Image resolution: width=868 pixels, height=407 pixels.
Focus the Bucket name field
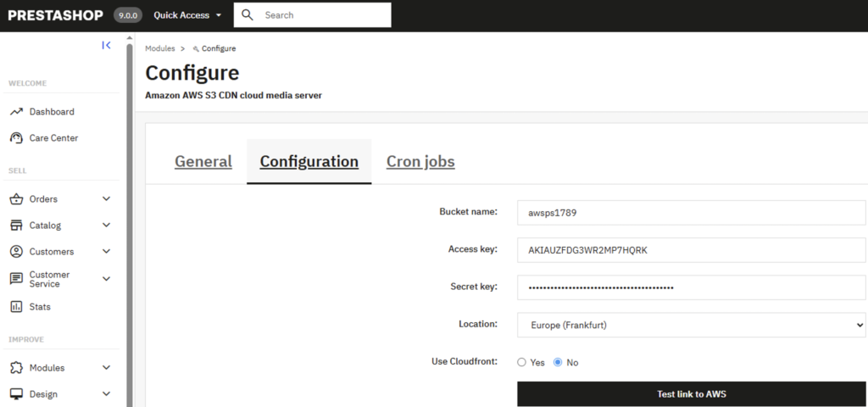point(692,213)
